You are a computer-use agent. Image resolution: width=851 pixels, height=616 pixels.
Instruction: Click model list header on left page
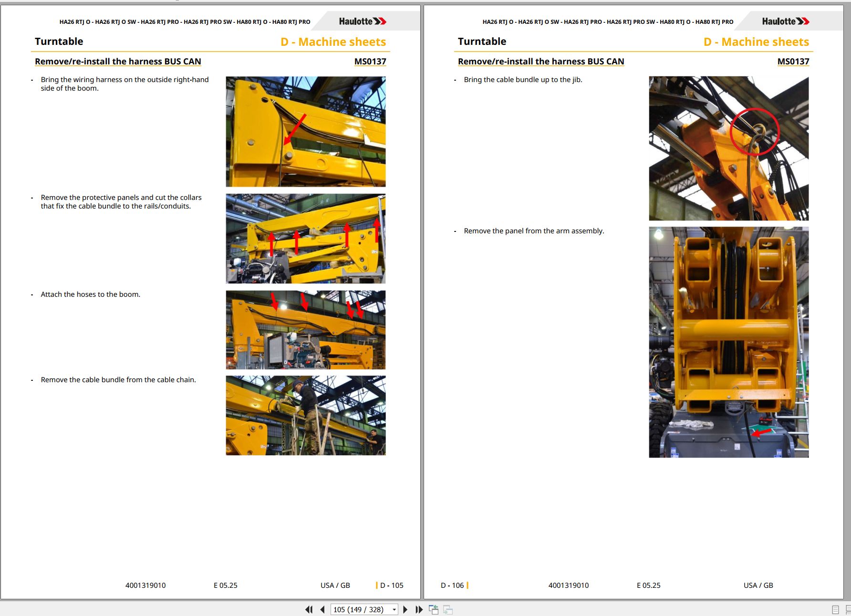click(x=185, y=22)
